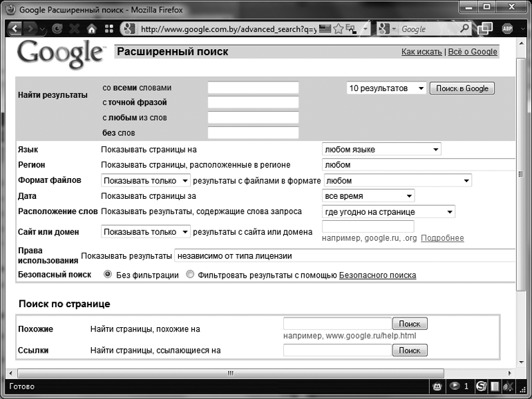Open the 'все время' date dropdown
Screen dimensions: 532x399
[x=368, y=196]
